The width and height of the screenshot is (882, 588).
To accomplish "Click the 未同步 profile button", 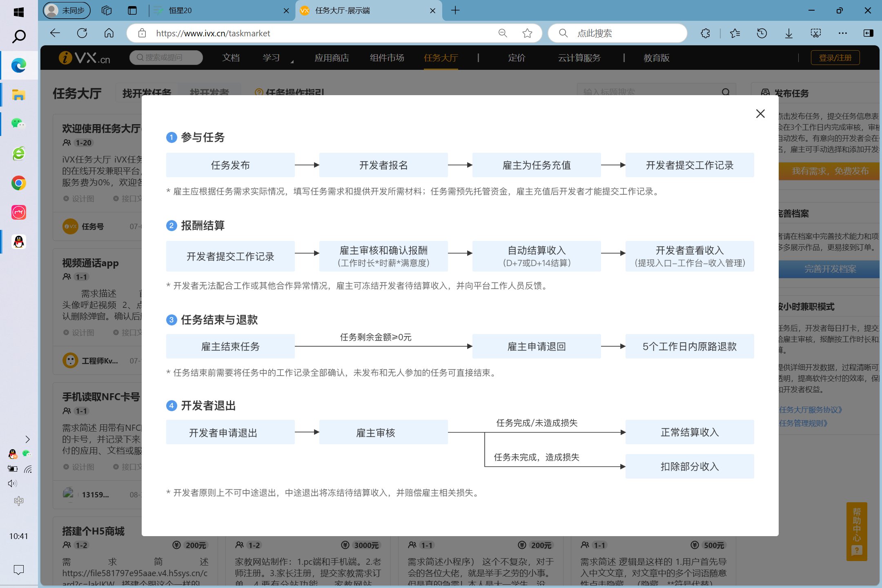I will pos(67,10).
